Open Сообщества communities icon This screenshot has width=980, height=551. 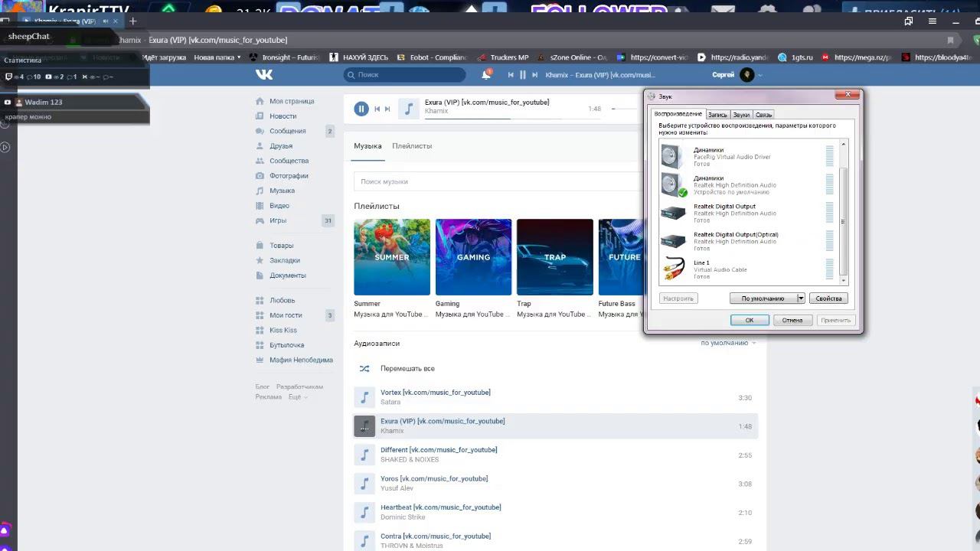(260, 161)
